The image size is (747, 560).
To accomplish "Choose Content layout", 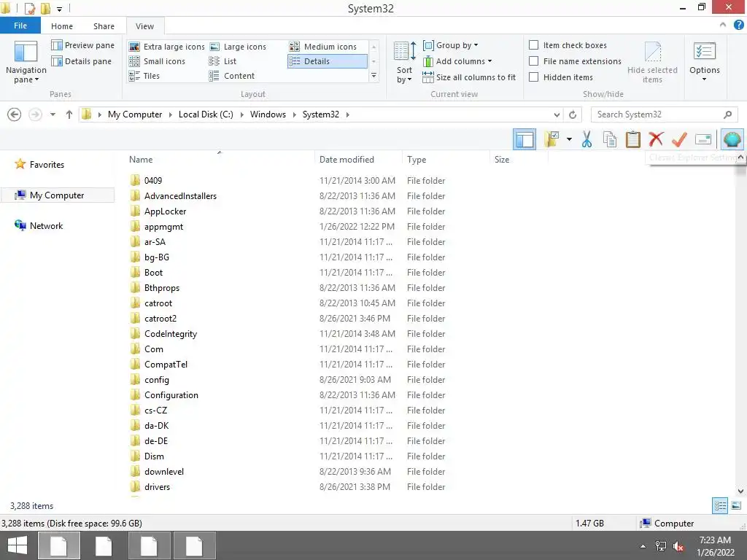I will 231,76.
